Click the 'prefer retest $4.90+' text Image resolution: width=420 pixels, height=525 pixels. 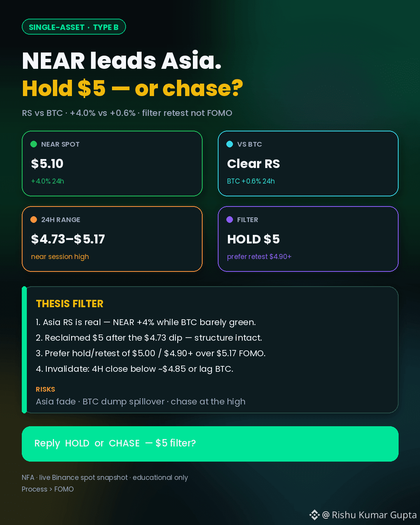click(x=259, y=257)
